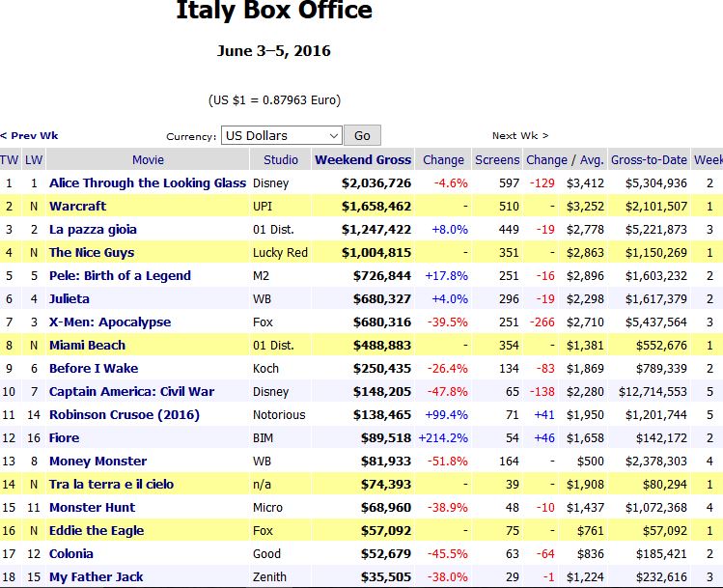Sort by the weekend gross Change column header

click(x=443, y=160)
